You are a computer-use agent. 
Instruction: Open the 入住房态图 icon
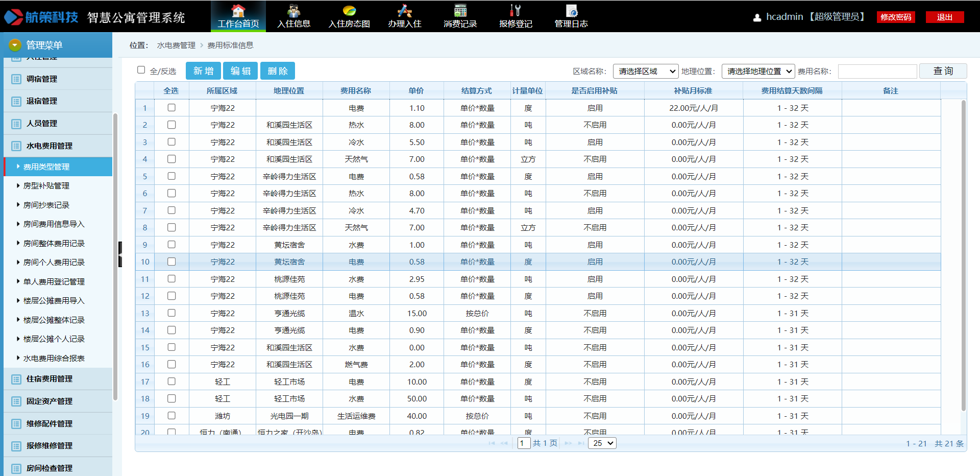click(x=349, y=11)
